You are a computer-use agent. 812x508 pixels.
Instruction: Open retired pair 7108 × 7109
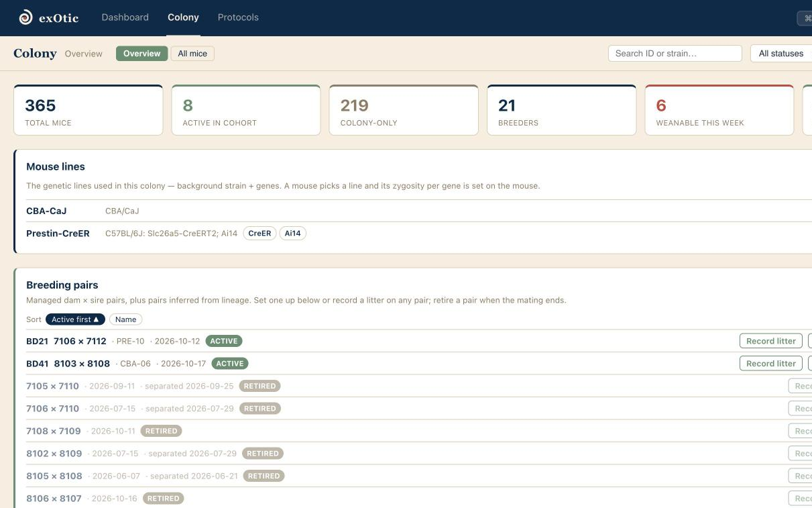(x=54, y=431)
